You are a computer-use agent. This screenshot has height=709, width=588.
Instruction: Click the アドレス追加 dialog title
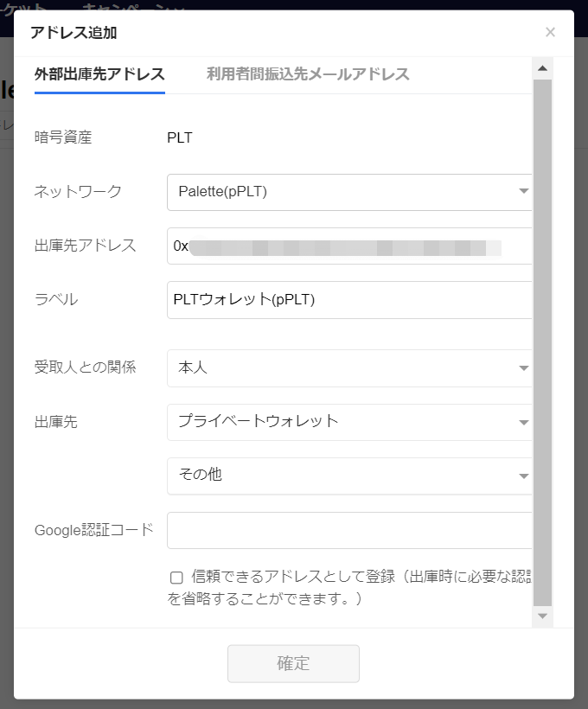(x=73, y=33)
